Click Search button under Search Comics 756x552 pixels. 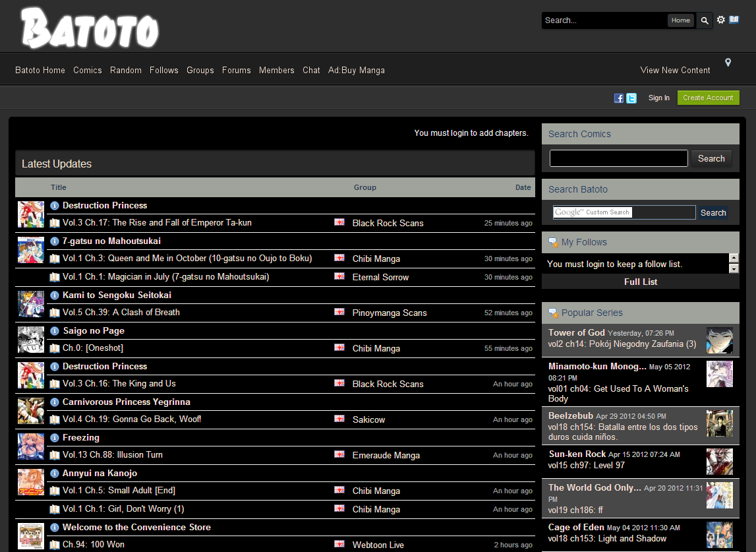pyautogui.click(x=711, y=159)
